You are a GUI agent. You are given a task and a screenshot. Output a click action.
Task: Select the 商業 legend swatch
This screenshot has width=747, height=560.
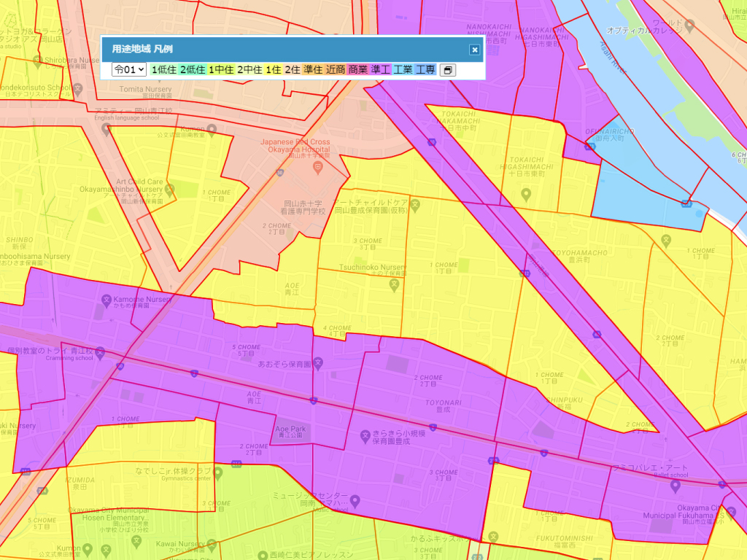[357, 70]
